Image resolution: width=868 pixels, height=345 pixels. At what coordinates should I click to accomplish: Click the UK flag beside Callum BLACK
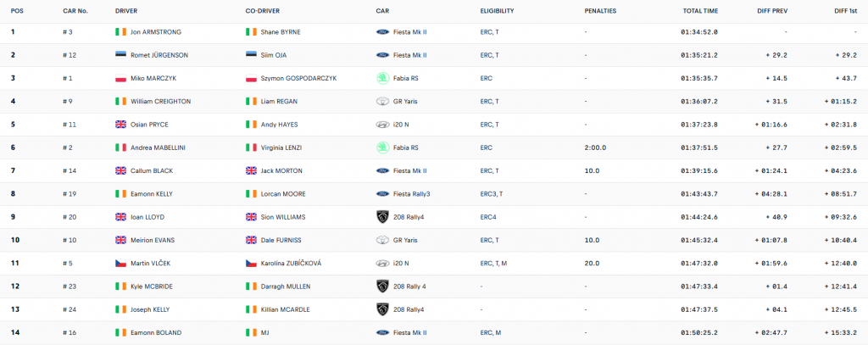pyautogui.click(x=120, y=170)
